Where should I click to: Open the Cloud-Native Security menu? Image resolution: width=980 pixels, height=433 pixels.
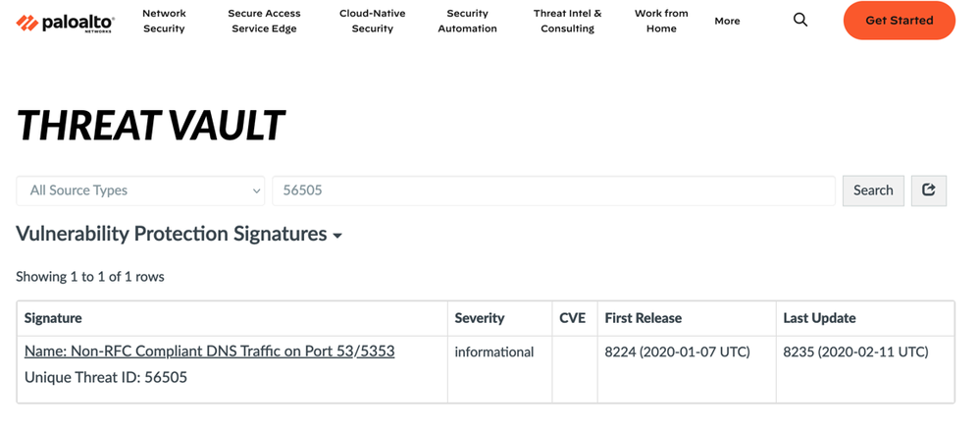372,21
